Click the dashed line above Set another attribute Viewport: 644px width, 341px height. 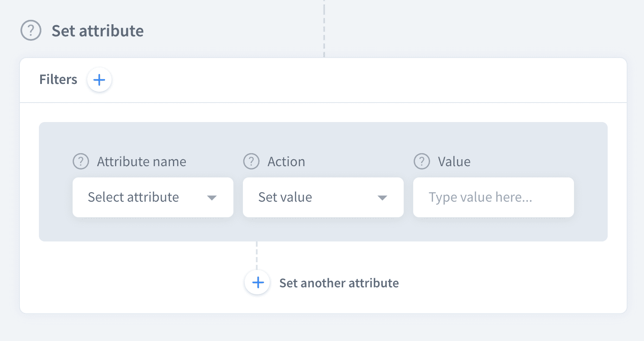[257, 255]
